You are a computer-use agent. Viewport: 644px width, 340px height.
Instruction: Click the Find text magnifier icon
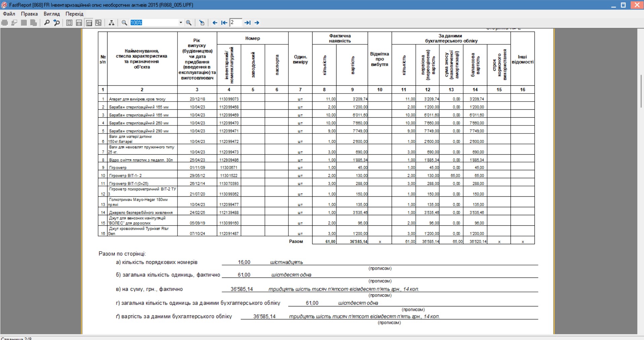click(47, 23)
